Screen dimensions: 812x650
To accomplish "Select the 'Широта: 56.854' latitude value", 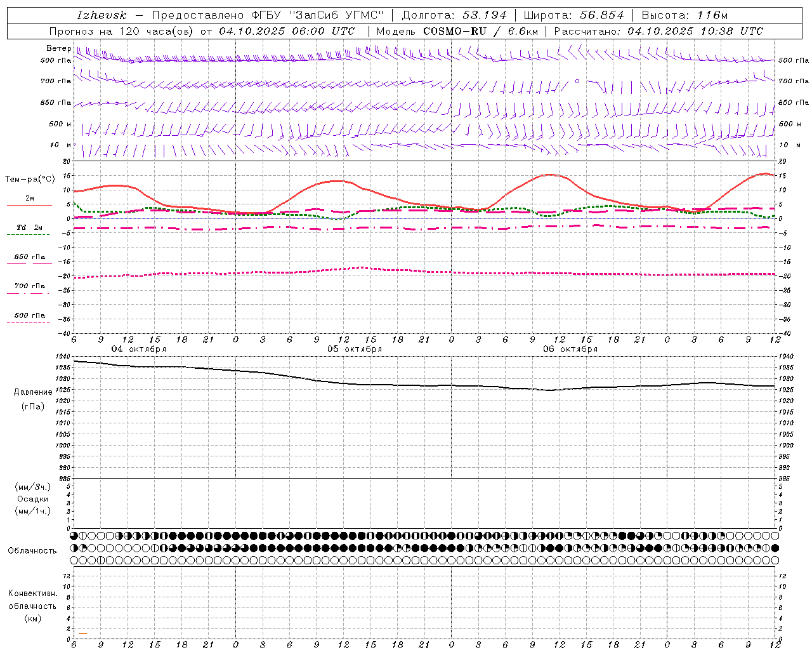I will click(x=573, y=15).
